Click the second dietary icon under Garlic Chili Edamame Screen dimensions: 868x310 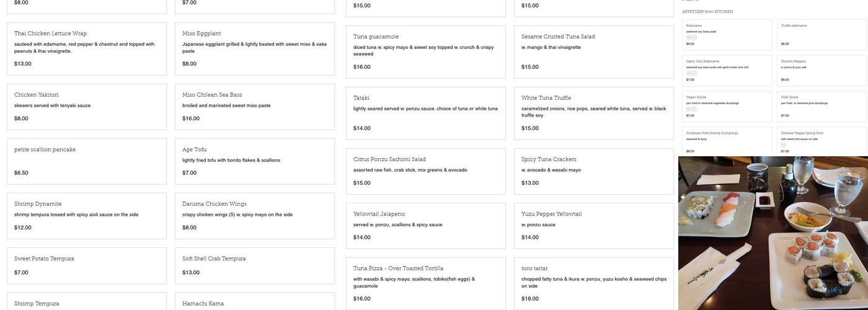694,73
